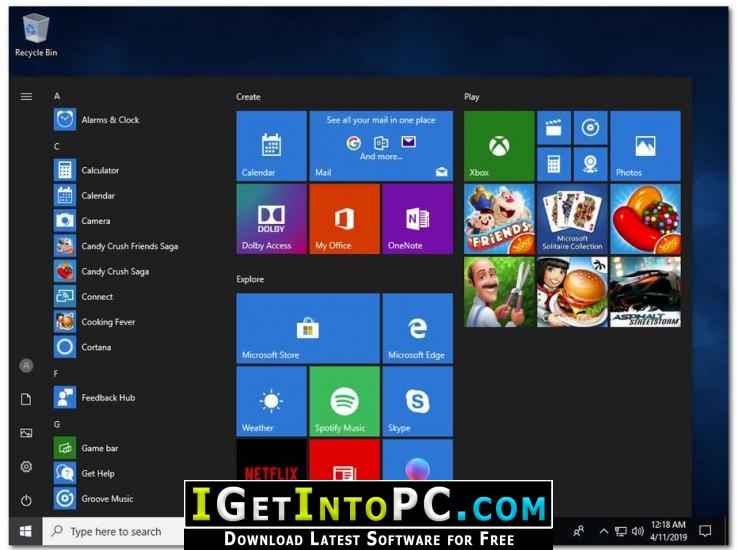738x550 pixels.
Task: Launch Cortana from the app list
Action: (134, 347)
